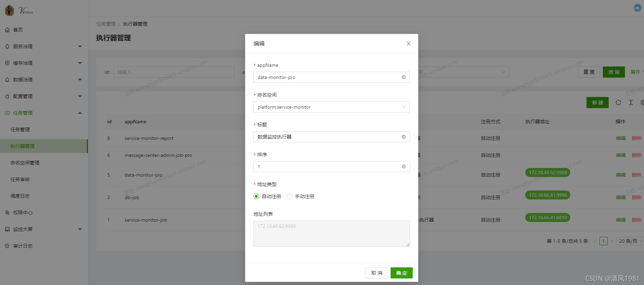Click the refresh table icon
Image resolution: width=644 pixels, height=285 pixels.
[x=618, y=103]
